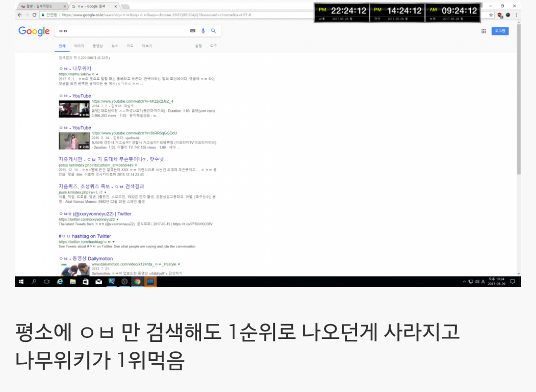
Task: Close the Google 검색 tab
Action: point(116,6)
